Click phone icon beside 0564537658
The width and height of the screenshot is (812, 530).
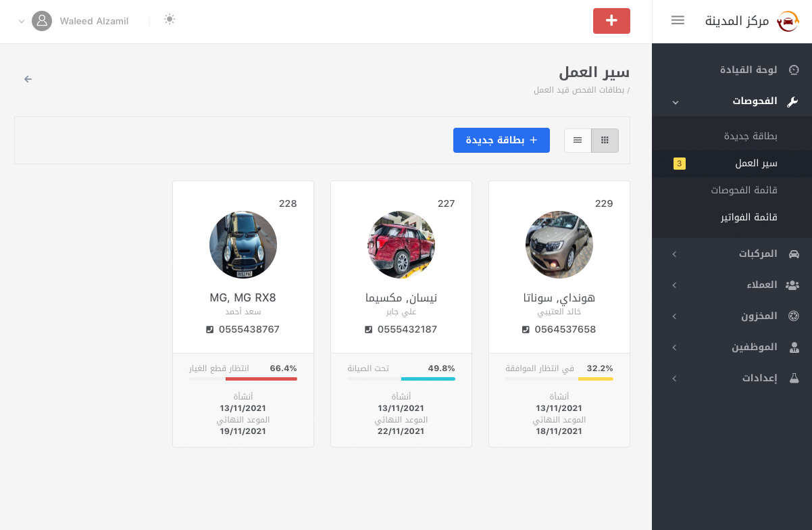[x=526, y=330]
